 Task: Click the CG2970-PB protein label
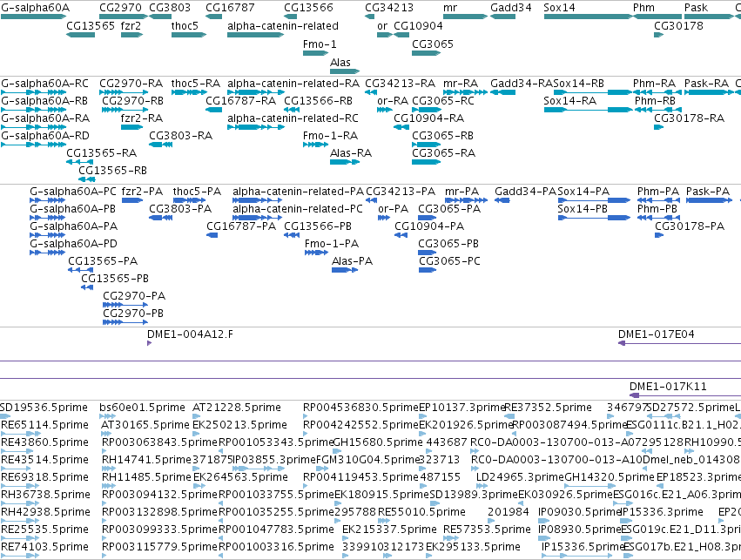133,314
